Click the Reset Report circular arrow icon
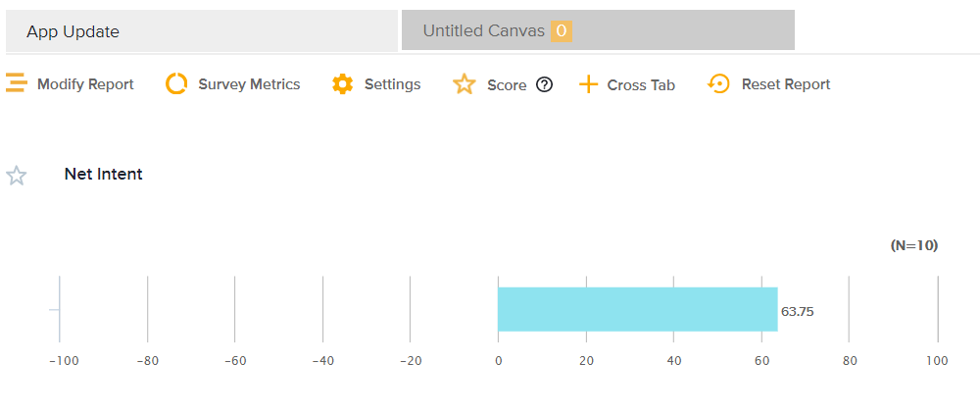 coord(718,84)
